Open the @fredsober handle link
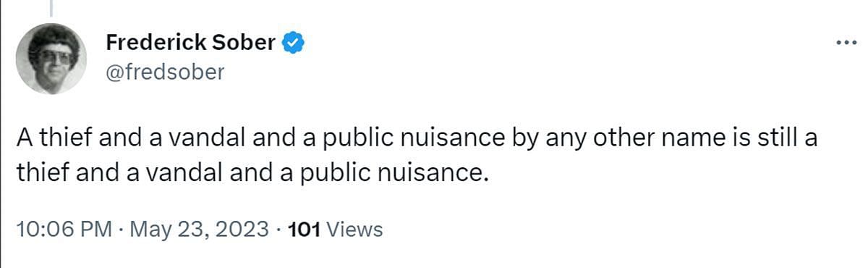The height and width of the screenshot is (268, 868). [166, 72]
